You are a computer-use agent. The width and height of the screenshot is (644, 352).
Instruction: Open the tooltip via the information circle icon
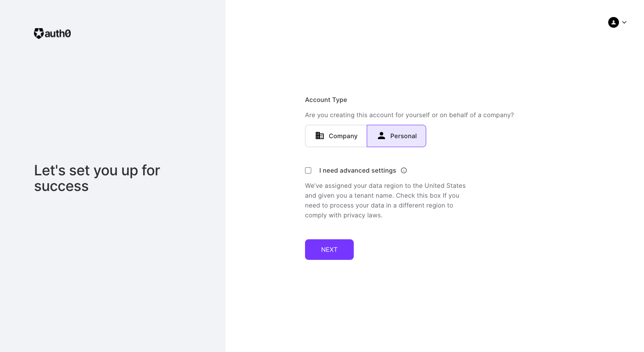tap(404, 170)
